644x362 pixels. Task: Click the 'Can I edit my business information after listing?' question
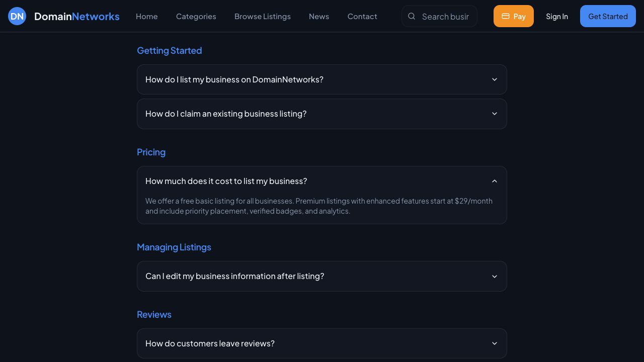coord(235,276)
